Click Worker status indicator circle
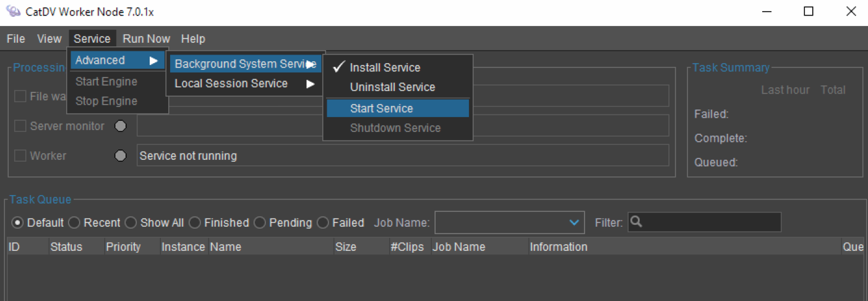 point(121,155)
